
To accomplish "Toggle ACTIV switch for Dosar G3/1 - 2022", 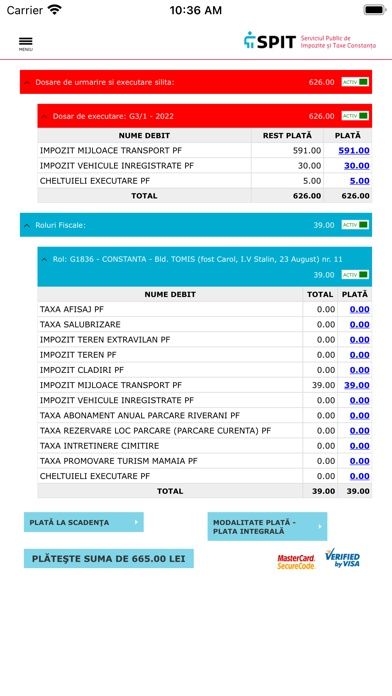I will [x=355, y=116].
